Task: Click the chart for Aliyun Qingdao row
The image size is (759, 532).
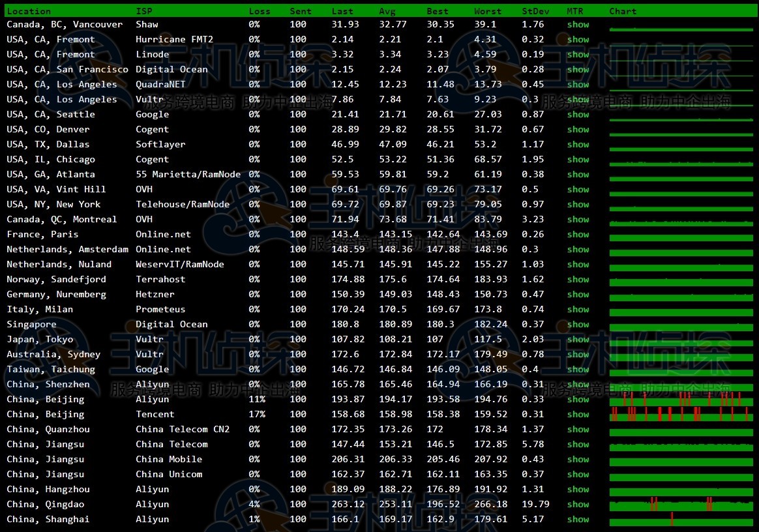Action: pyautogui.click(x=681, y=505)
